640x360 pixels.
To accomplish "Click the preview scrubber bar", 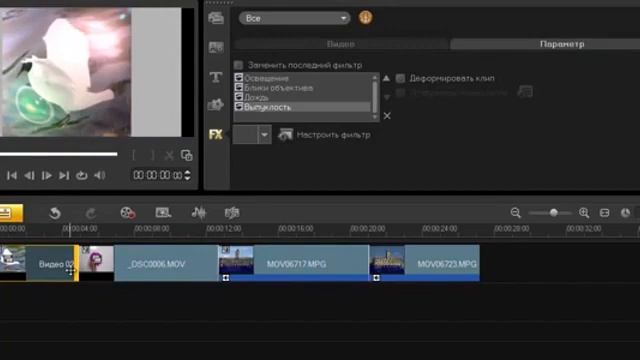I will point(59,154).
